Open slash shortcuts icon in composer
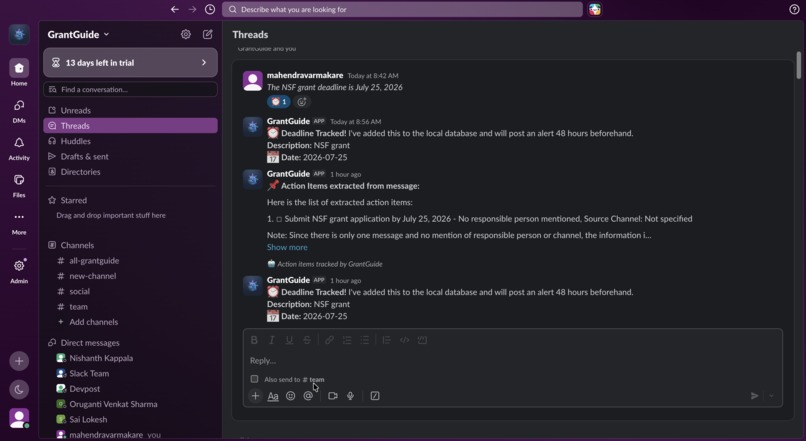The width and height of the screenshot is (806, 441). point(375,396)
